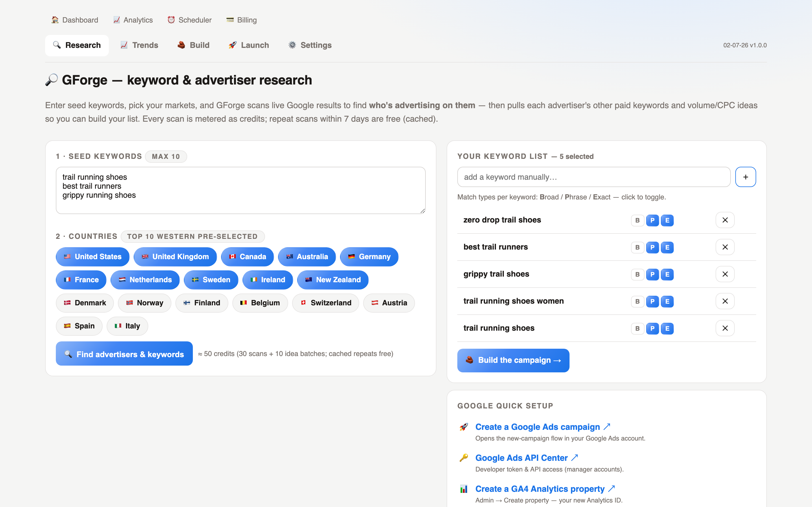Viewport: 812px width, 507px height.
Task: Delete 'grippy trail shoes' via X icon
Action: (725, 274)
